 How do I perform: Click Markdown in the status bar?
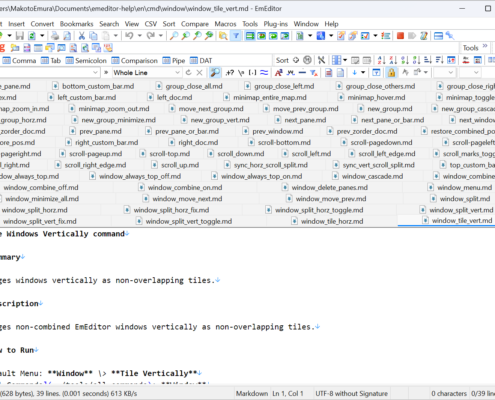point(252,393)
